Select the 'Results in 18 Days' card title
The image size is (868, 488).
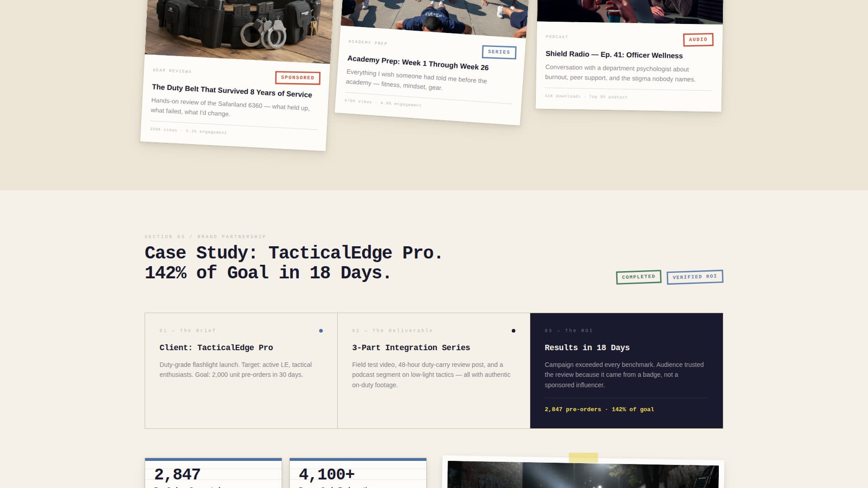click(x=587, y=347)
